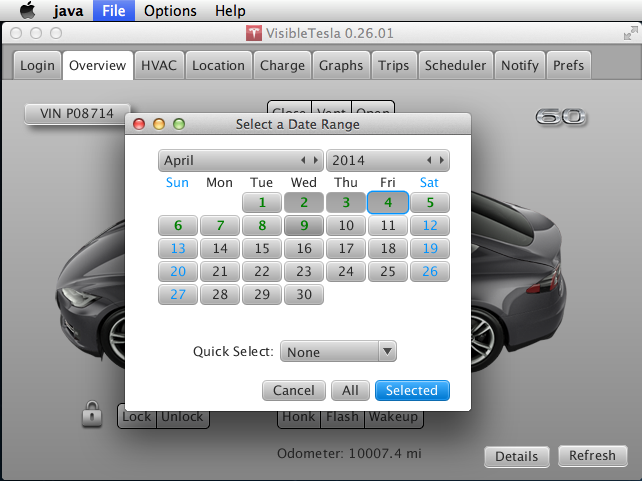Click the Refresh button
Screen dimensions: 642x481
pos(592,456)
